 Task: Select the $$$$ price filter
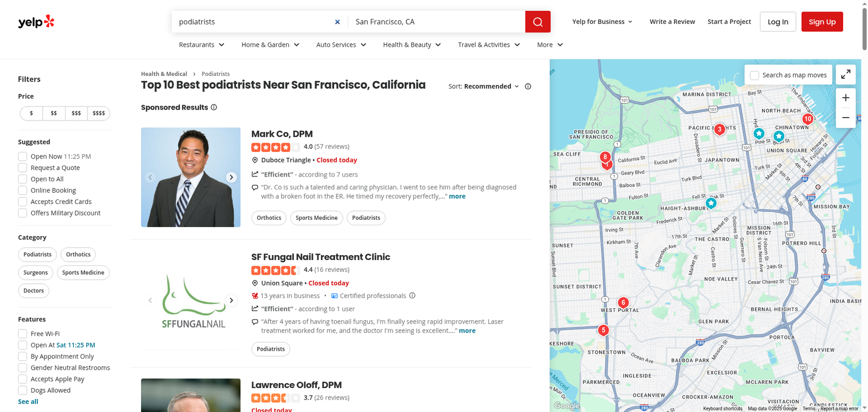point(99,113)
